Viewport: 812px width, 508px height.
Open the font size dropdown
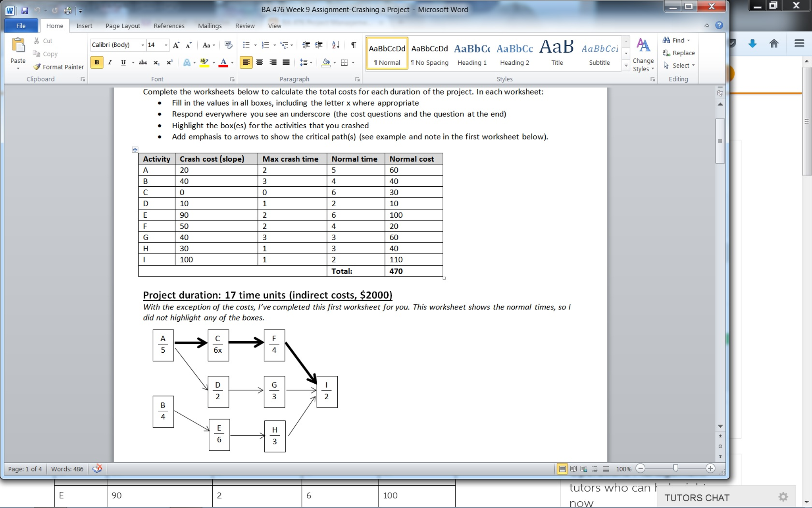(166, 45)
